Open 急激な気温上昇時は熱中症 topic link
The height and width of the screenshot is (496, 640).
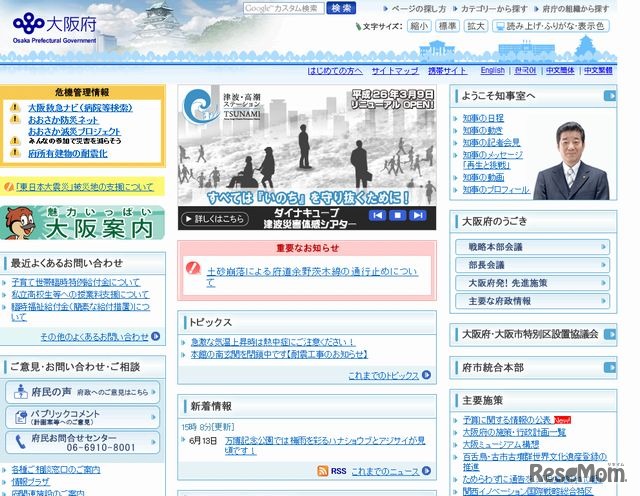click(x=273, y=342)
